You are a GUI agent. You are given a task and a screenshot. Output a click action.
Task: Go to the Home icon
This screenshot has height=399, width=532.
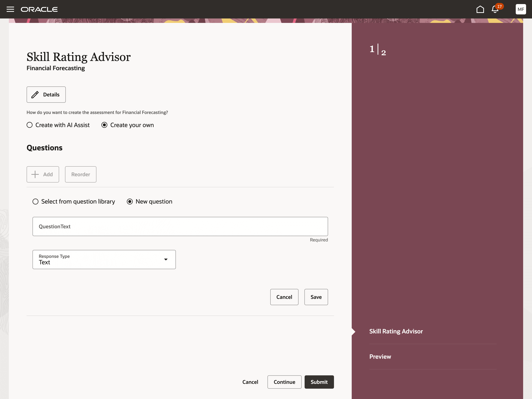click(x=480, y=9)
